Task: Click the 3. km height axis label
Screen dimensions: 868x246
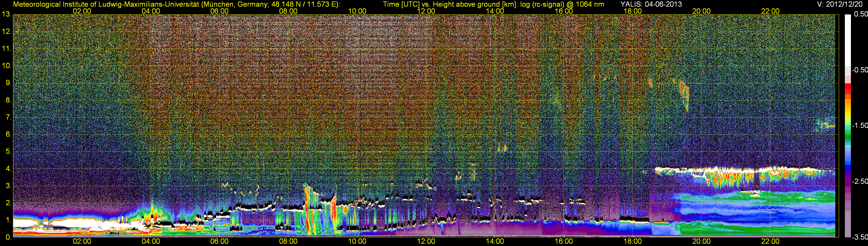Action: click(x=8, y=186)
